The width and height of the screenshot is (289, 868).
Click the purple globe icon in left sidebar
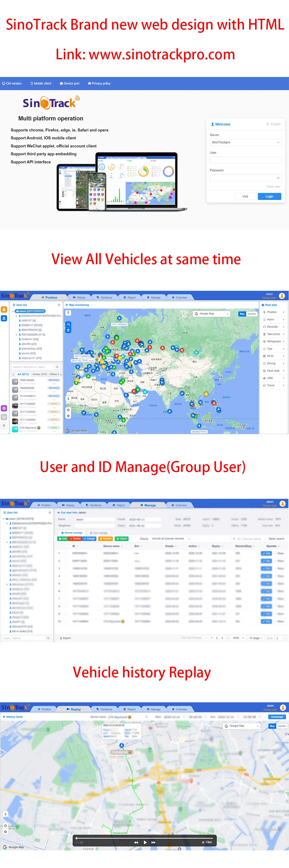[4, 408]
